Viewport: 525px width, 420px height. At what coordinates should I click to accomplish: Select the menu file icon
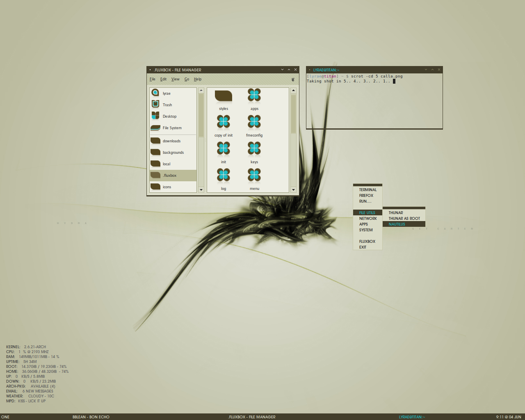tap(254, 175)
